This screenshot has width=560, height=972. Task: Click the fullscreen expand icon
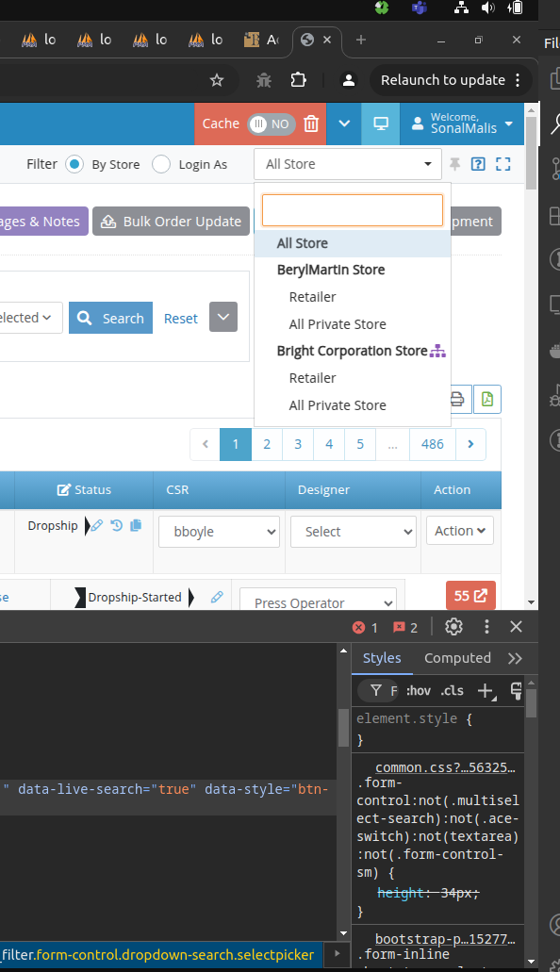[502, 164]
